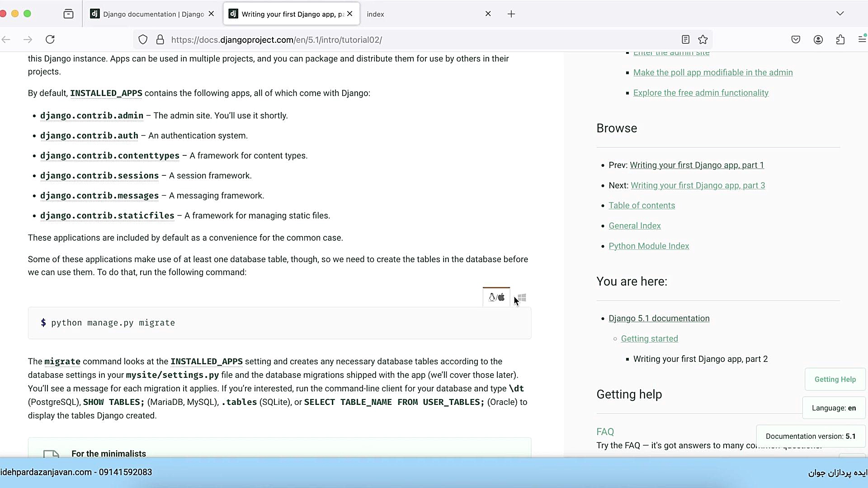Open tracking protection shield icon

point(143,40)
